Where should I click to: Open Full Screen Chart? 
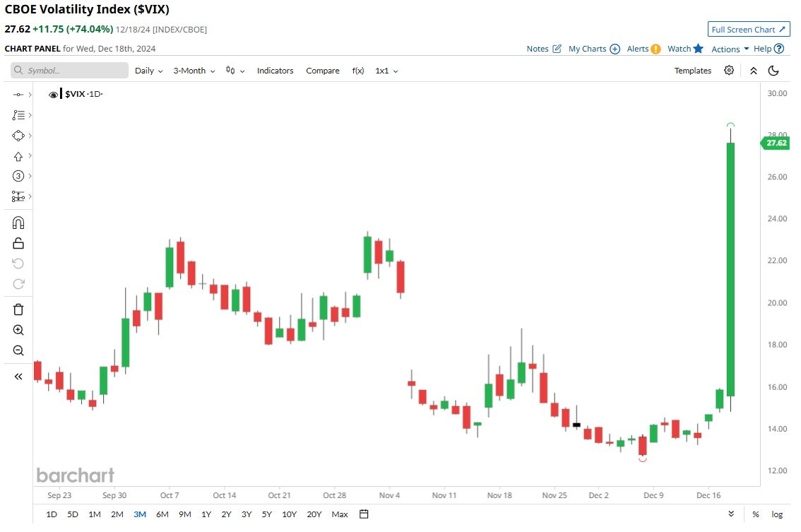pos(749,30)
